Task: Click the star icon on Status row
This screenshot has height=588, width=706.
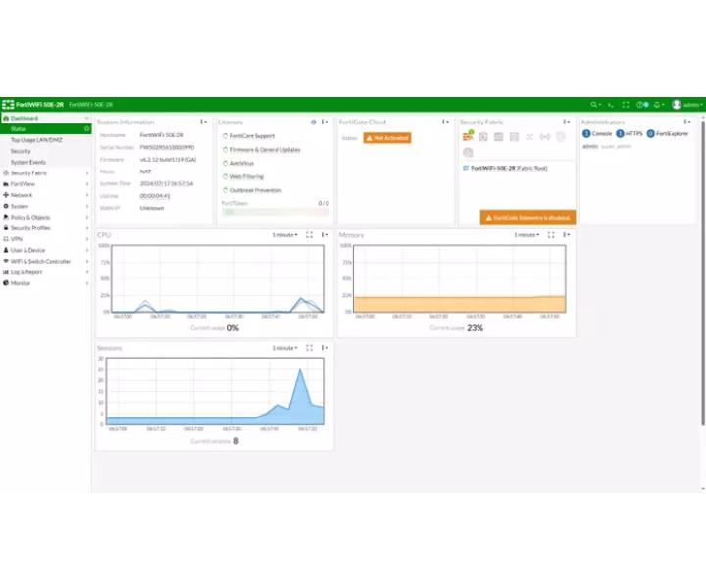Action: (x=86, y=129)
